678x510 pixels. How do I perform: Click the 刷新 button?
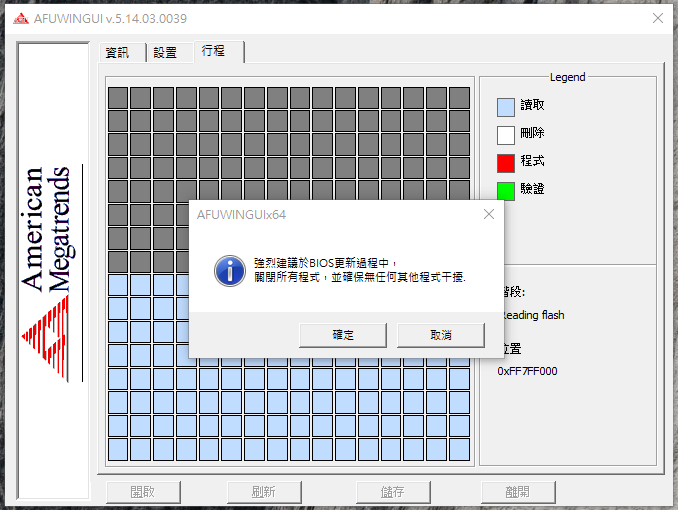click(264, 492)
